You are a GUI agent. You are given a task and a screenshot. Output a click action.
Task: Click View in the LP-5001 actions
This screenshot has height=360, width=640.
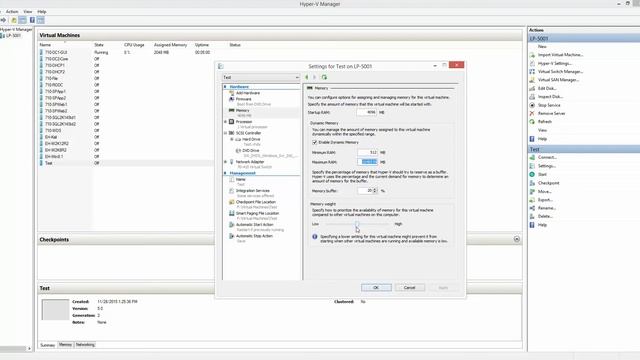[x=542, y=130]
